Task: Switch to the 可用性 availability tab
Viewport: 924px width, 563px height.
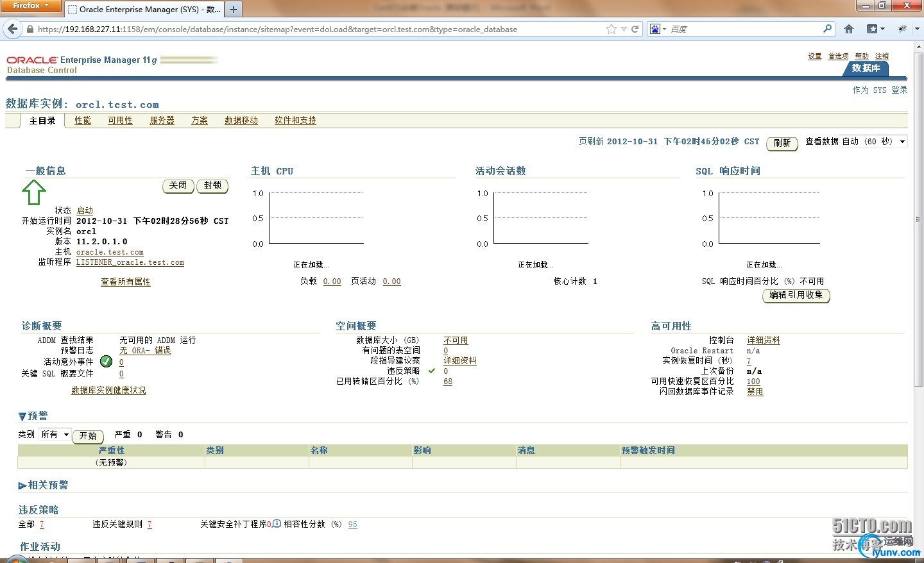Action: (120, 121)
